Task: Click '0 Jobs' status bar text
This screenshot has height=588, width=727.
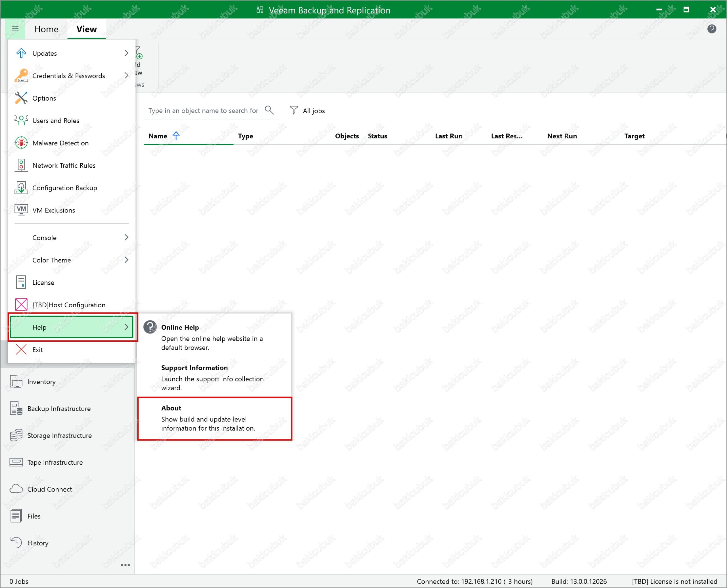Action: point(19,581)
